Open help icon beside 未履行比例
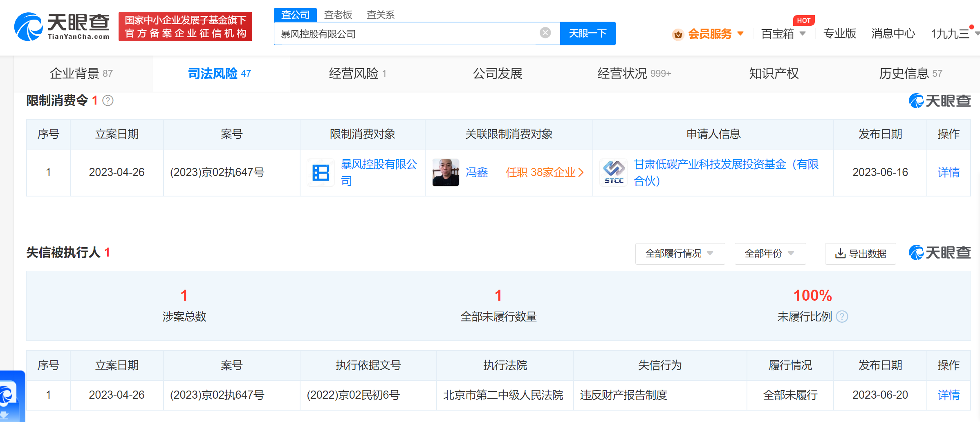The image size is (980, 422). tap(842, 317)
